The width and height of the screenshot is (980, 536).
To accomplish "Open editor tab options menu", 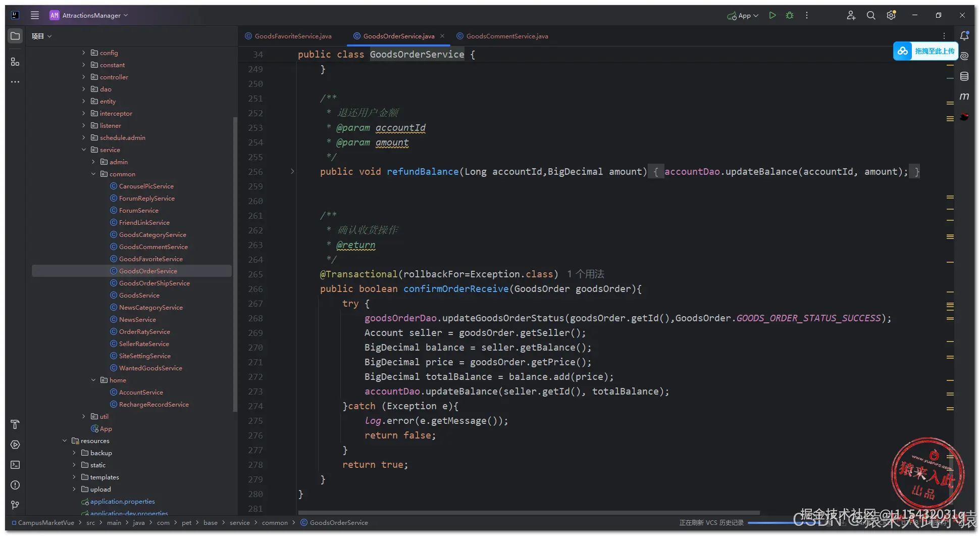I will tap(944, 36).
